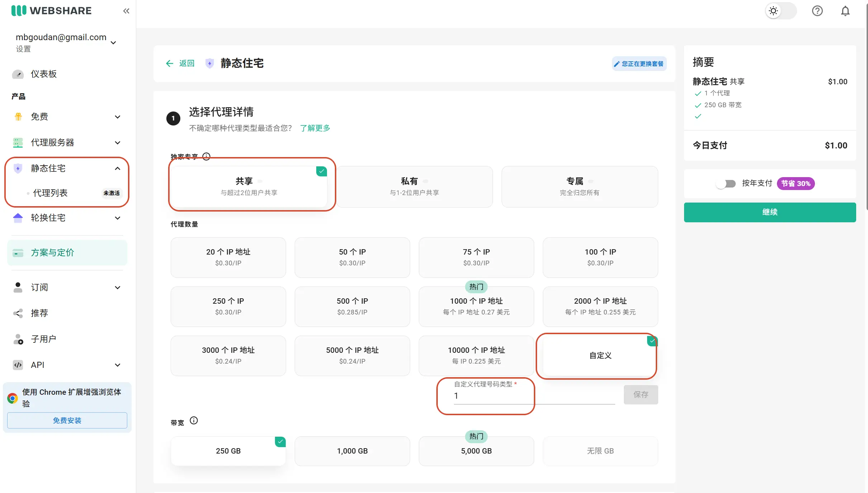This screenshot has height=493, width=868.
Task: Click info icon next to 独家专享
Action: tap(206, 156)
